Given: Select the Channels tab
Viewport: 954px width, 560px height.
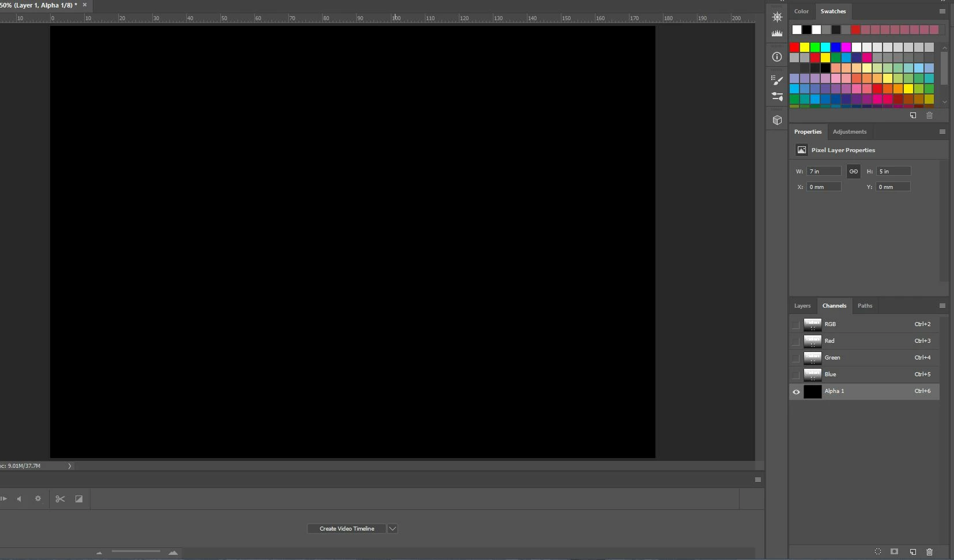Looking at the screenshot, I should click(834, 305).
